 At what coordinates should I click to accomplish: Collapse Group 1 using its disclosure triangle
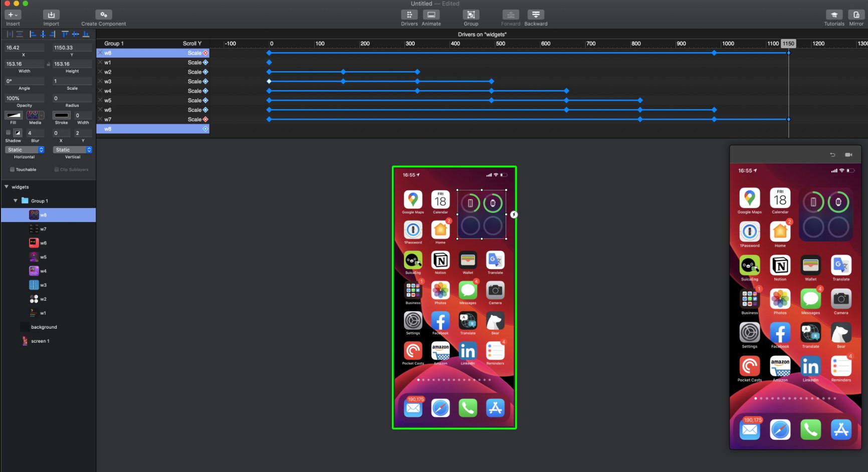click(x=16, y=200)
